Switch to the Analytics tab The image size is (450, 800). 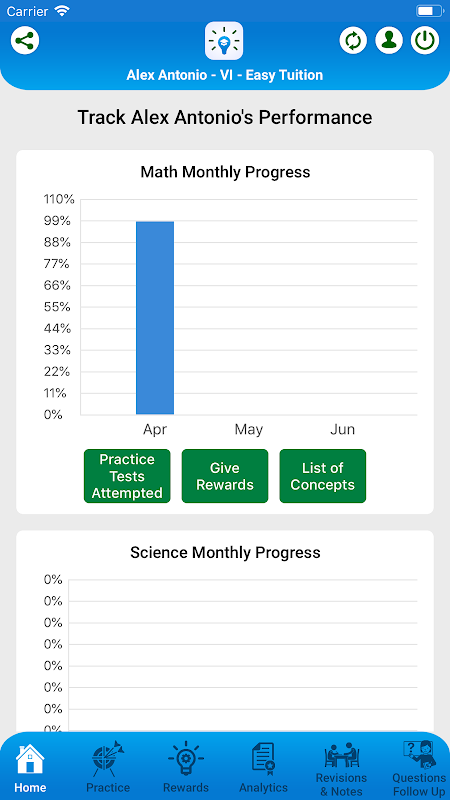click(x=263, y=768)
